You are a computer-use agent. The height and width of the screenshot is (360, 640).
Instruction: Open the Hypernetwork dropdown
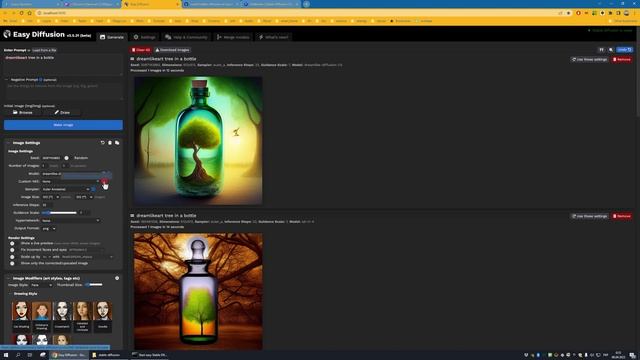pos(71,220)
